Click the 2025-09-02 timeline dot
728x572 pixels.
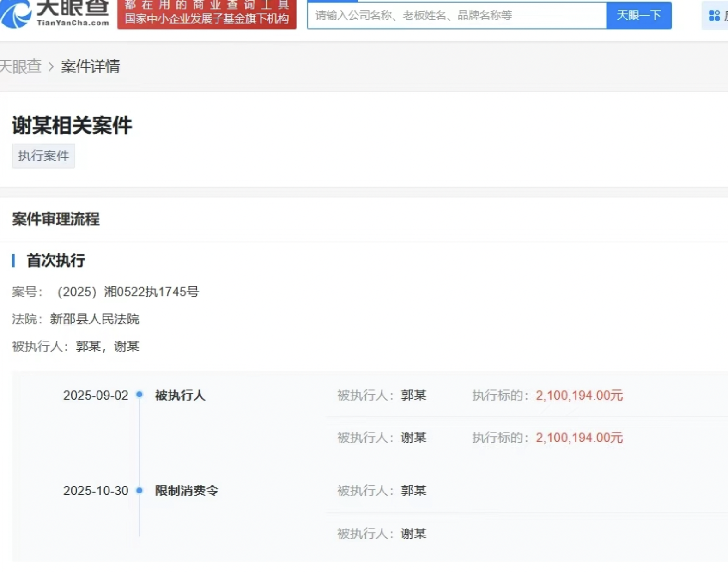tap(139, 395)
